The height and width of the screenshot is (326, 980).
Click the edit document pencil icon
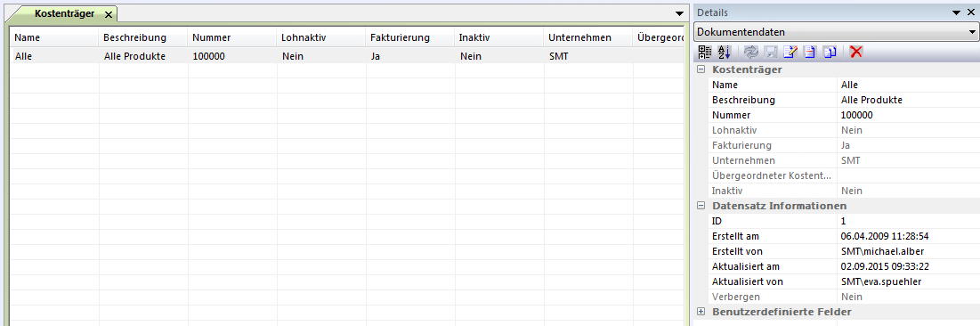(790, 53)
